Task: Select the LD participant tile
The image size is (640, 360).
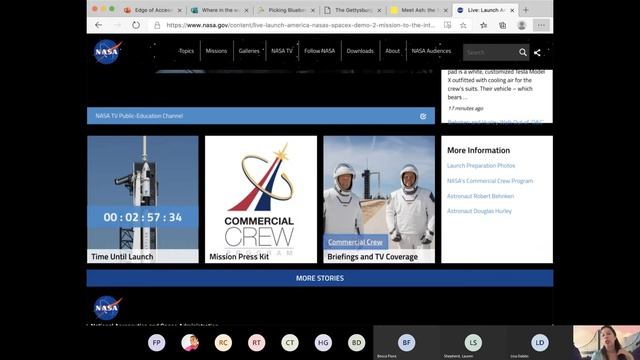Action: pyautogui.click(x=540, y=343)
